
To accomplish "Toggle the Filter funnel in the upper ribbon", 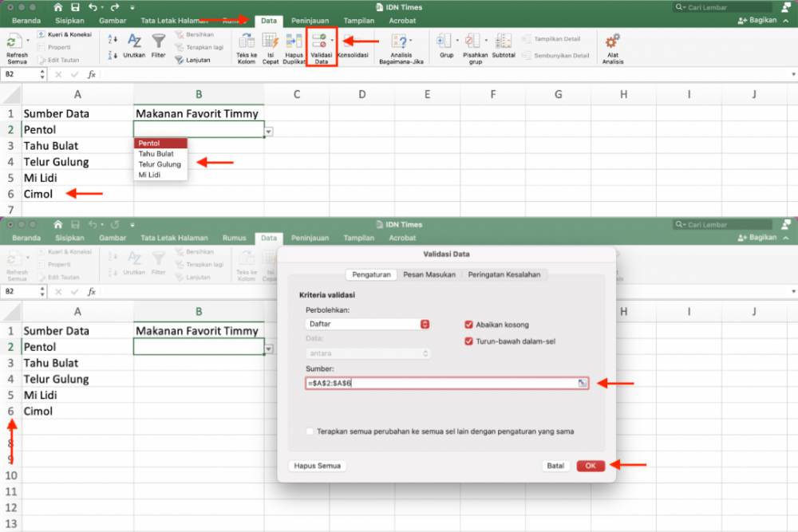I will click(x=158, y=45).
